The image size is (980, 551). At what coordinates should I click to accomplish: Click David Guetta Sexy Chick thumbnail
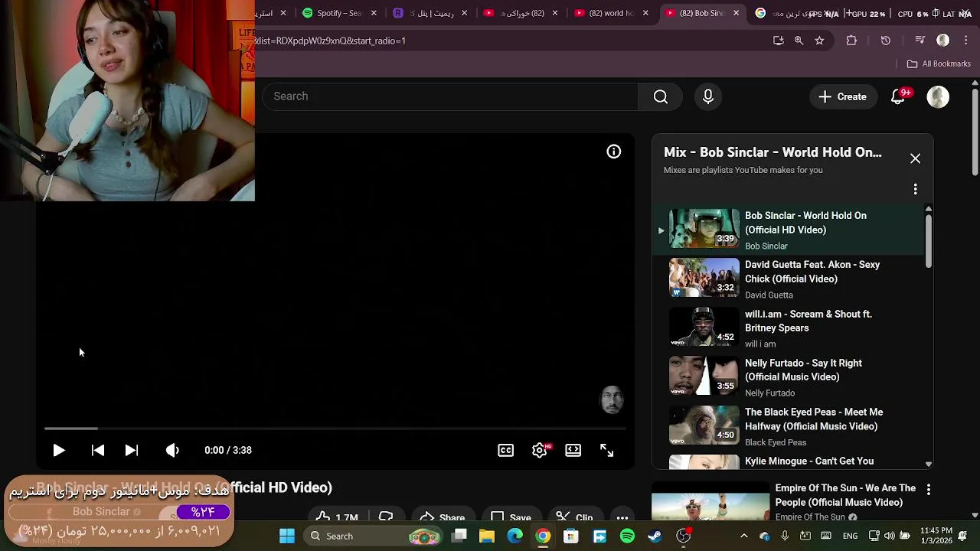click(704, 278)
